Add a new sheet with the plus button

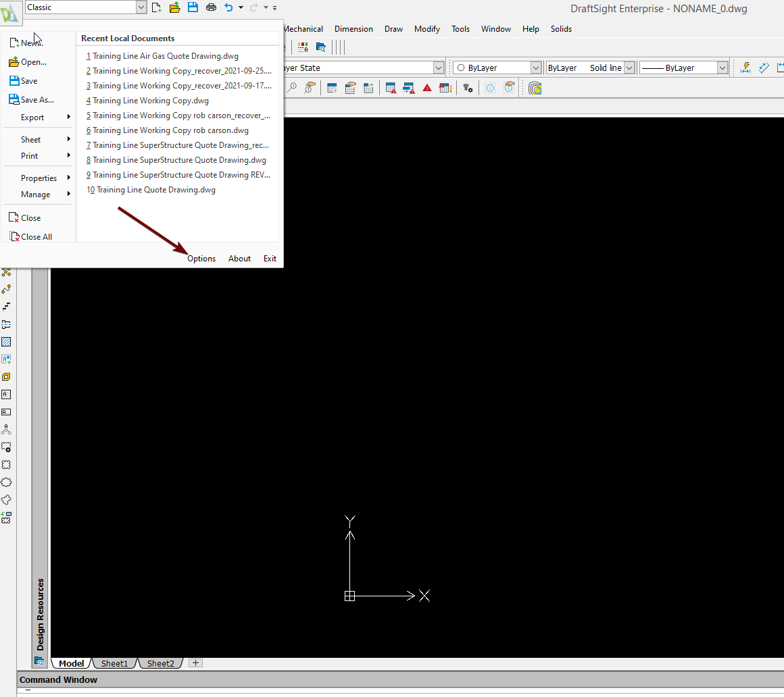click(195, 663)
